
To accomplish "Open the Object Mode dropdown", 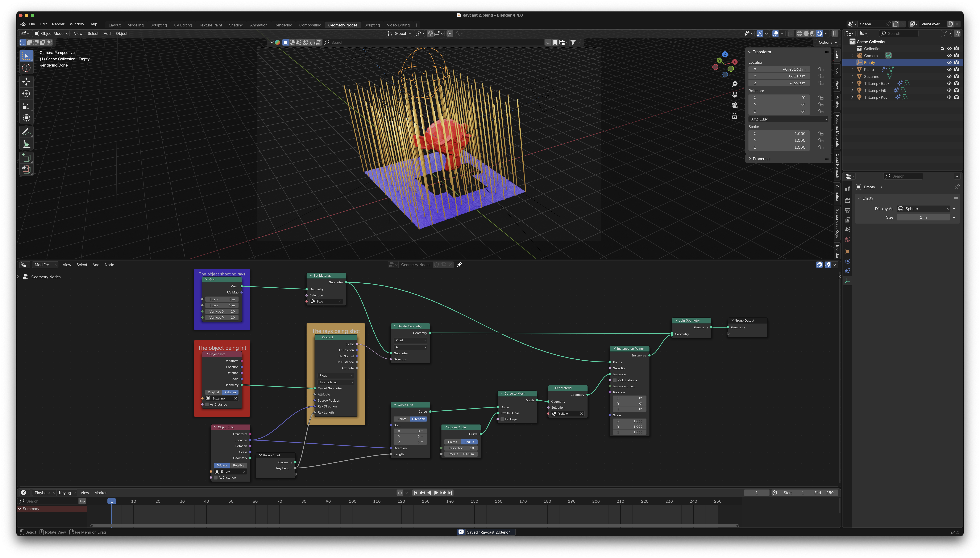I will pyautogui.click(x=51, y=34).
